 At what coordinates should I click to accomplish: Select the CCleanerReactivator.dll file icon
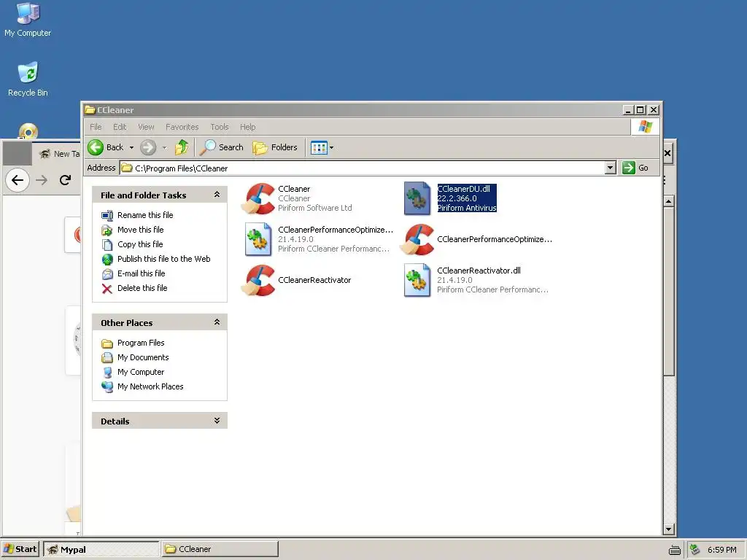click(417, 281)
